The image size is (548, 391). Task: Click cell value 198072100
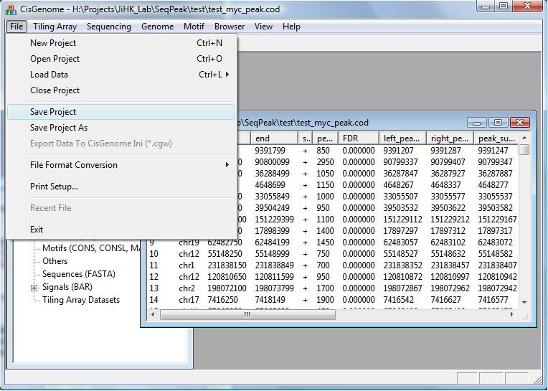(227, 289)
